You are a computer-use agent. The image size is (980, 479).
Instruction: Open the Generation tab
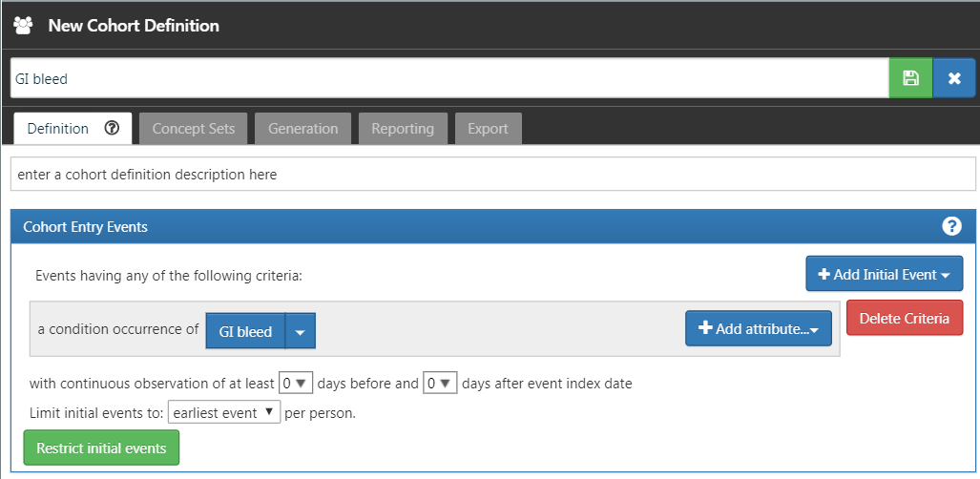click(x=303, y=129)
